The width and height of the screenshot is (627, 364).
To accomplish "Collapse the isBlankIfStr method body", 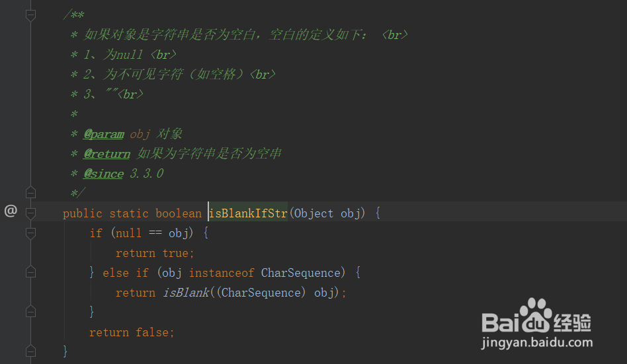I will [30, 213].
